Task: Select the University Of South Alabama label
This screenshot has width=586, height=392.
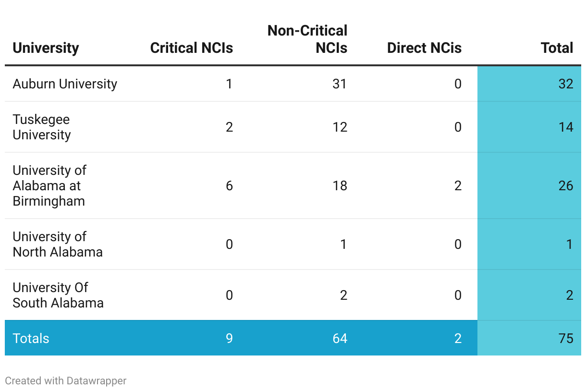Action: tap(58, 295)
